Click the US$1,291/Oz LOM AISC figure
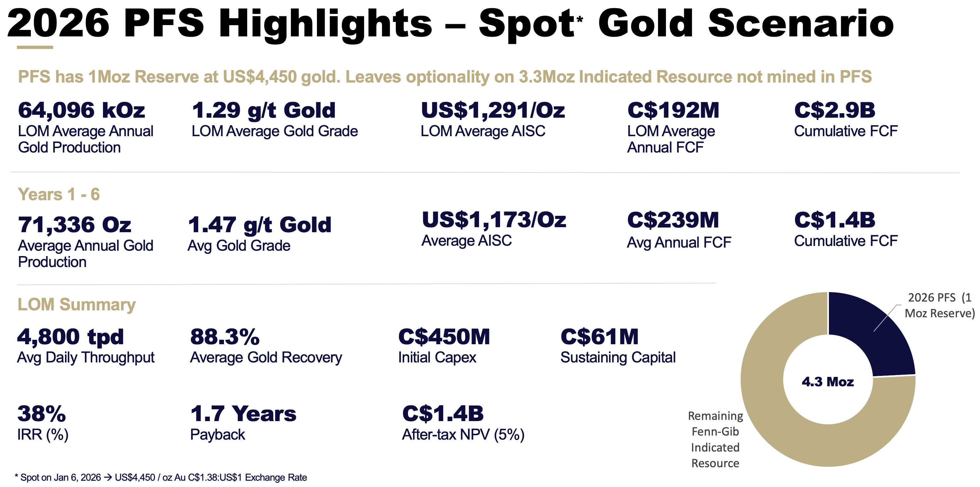This screenshot has height=487, width=980. click(x=493, y=110)
